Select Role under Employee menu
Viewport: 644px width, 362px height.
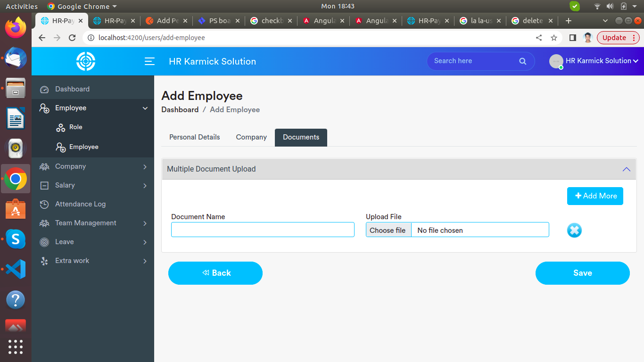(x=75, y=127)
